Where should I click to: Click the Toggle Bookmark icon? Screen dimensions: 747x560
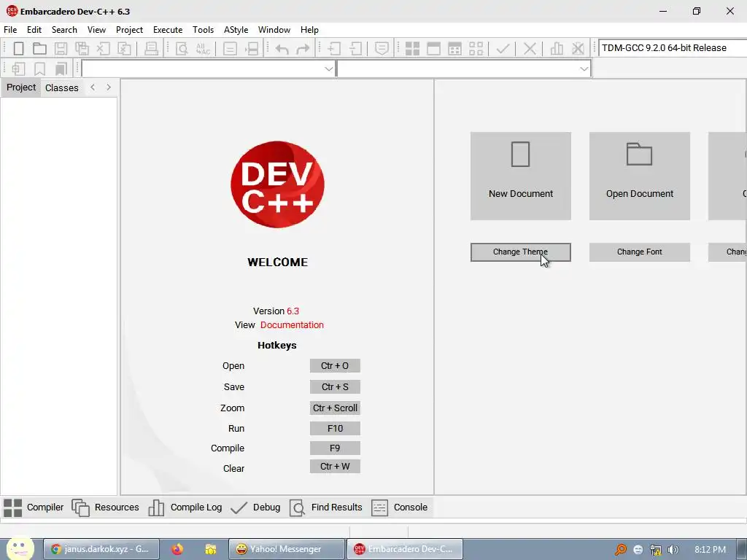point(39,69)
